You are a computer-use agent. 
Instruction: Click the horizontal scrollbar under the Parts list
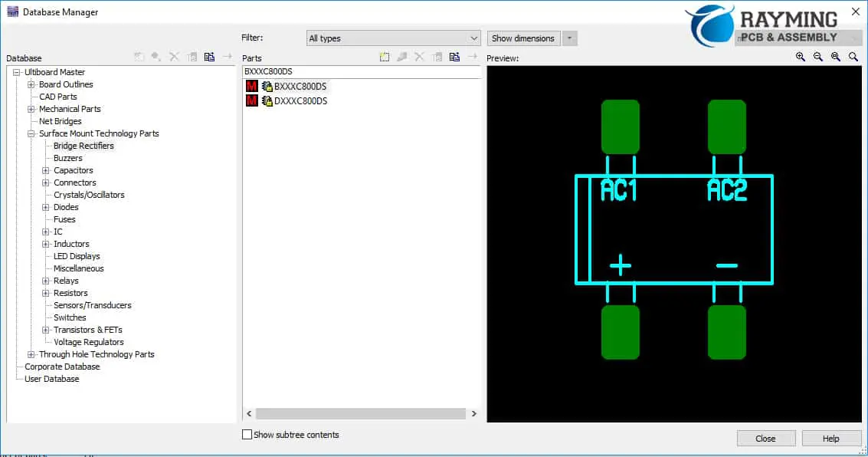360,413
